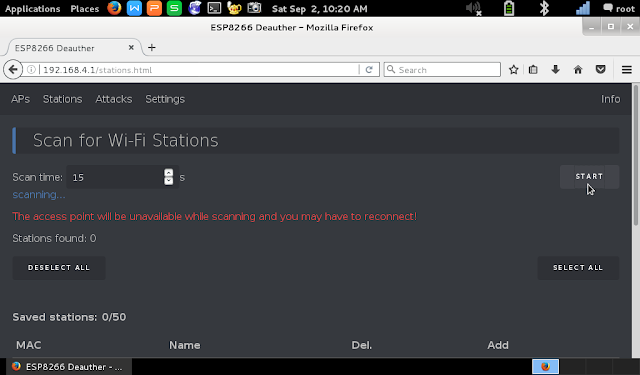Image resolution: width=640 pixels, height=375 pixels.
Task: Open the Settings page
Action: [165, 99]
